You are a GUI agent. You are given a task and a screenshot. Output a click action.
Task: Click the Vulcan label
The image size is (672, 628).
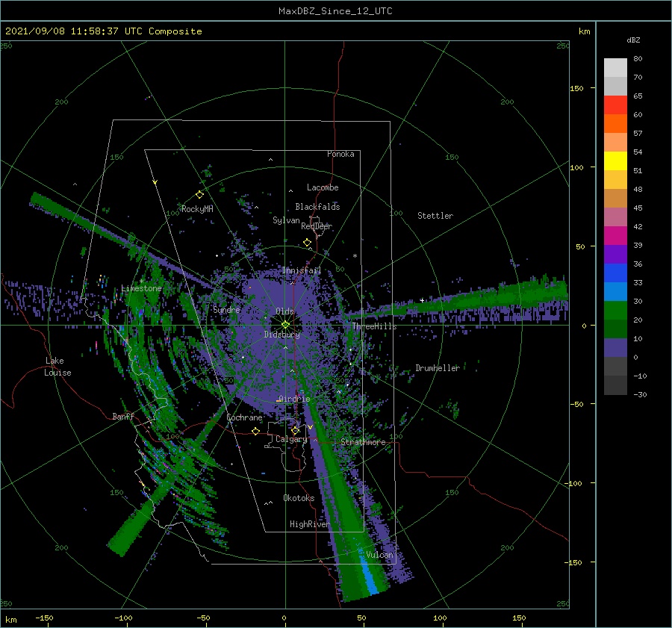(x=379, y=555)
